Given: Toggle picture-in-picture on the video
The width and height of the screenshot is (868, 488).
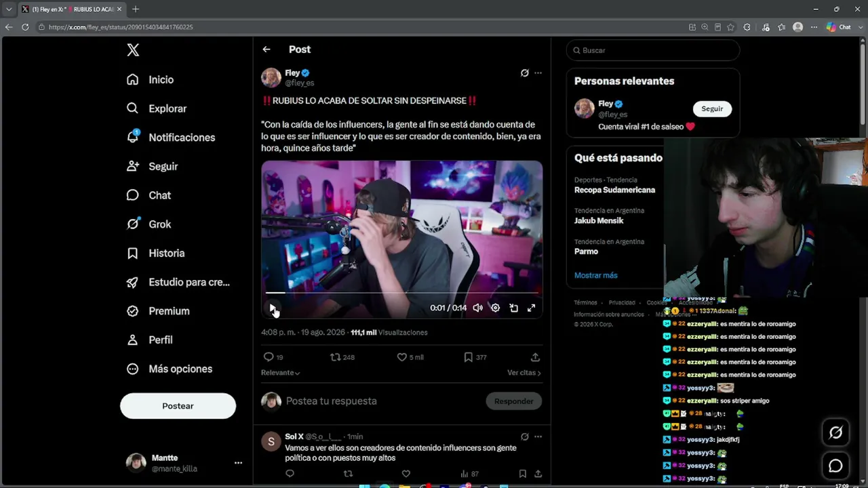Looking at the screenshot, I should coord(513,308).
